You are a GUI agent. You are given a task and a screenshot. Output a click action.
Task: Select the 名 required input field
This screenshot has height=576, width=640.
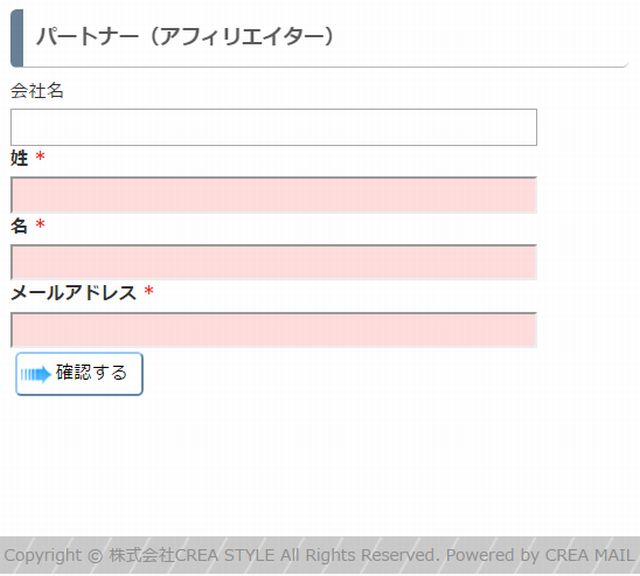click(273, 262)
